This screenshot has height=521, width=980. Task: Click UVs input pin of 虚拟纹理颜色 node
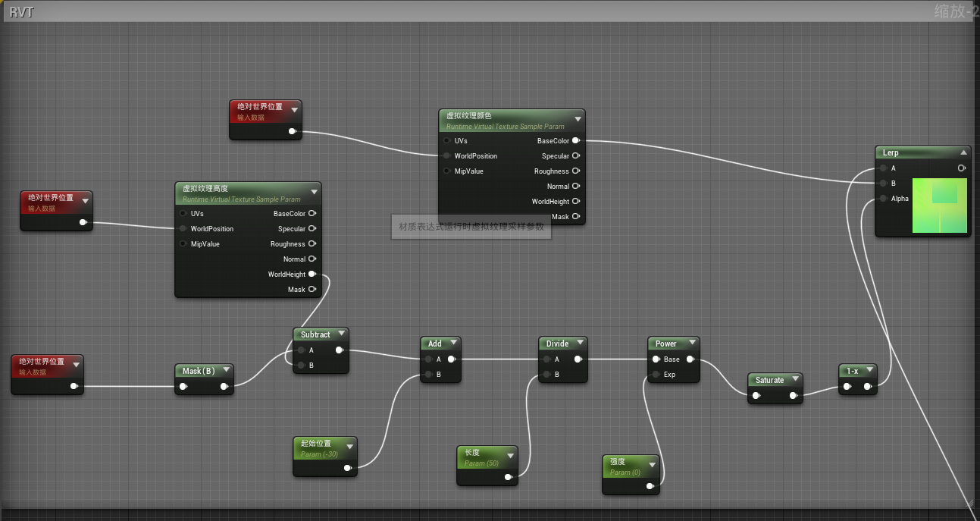(x=447, y=140)
